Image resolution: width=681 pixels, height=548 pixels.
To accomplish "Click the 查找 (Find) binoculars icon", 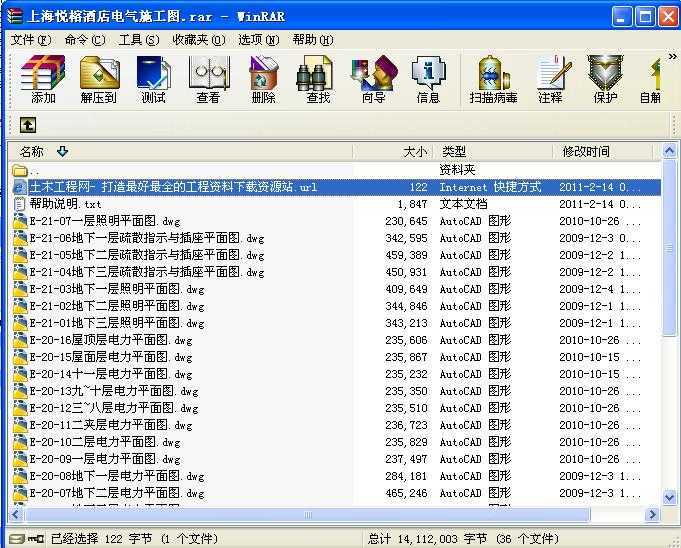I will click(315, 73).
